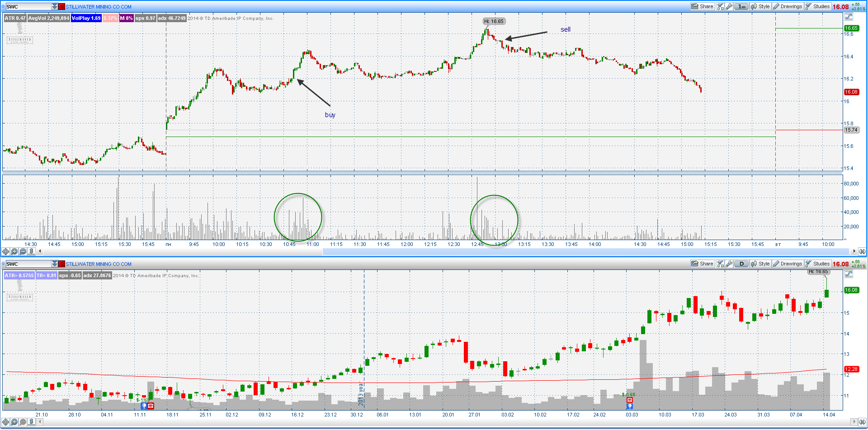Click the bottom chart SWC symbol input field

click(x=28, y=264)
